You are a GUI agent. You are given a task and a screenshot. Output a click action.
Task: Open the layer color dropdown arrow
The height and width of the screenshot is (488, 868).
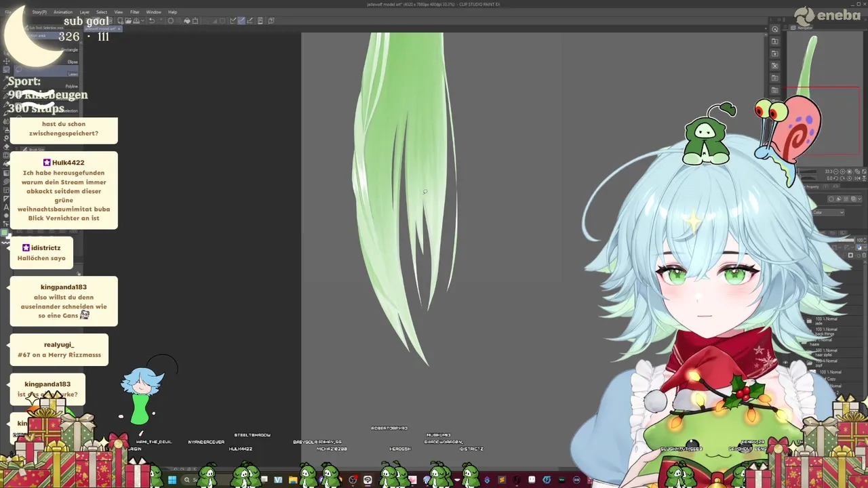point(865,247)
